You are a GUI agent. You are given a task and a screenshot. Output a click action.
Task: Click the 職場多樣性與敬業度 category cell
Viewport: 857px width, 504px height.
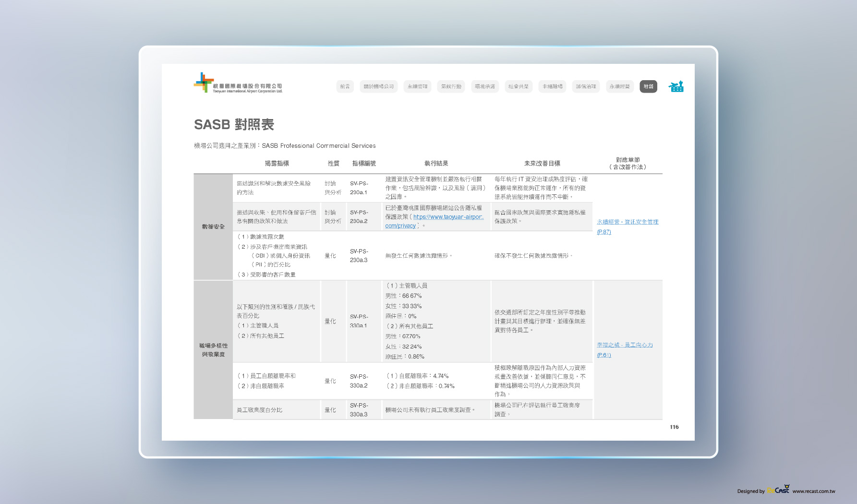click(213, 350)
